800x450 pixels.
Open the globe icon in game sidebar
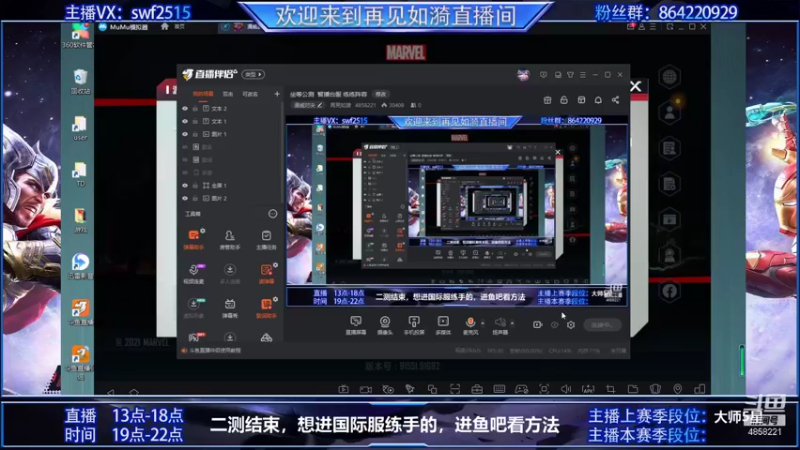point(669,77)
